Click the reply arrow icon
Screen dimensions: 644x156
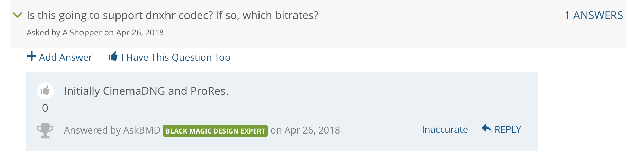(x=487, y=128)
